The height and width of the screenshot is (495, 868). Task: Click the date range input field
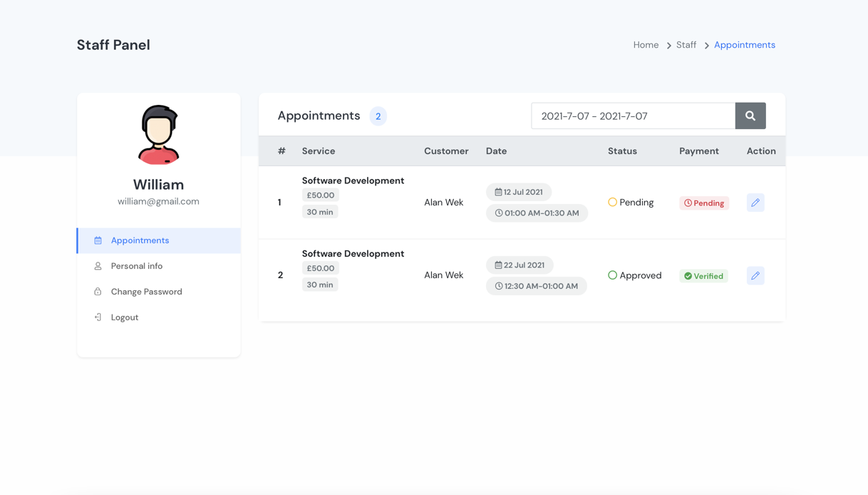click(633, 116)
